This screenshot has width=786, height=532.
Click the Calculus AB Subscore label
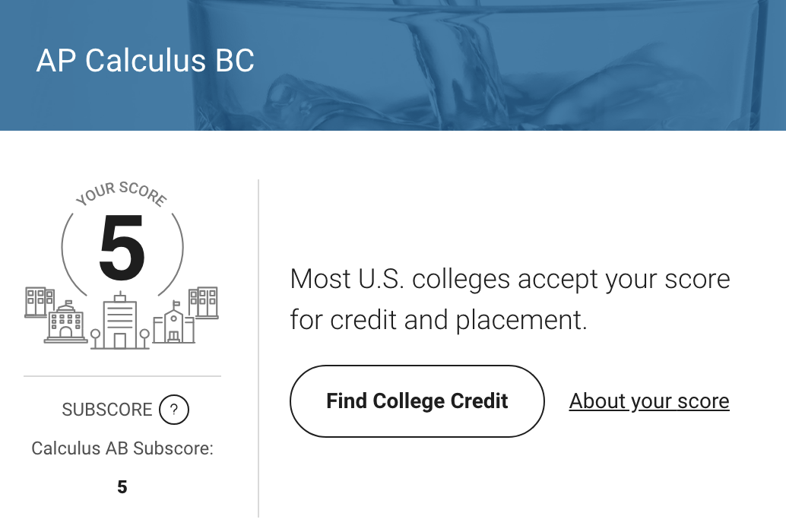(x=122, y=448)
